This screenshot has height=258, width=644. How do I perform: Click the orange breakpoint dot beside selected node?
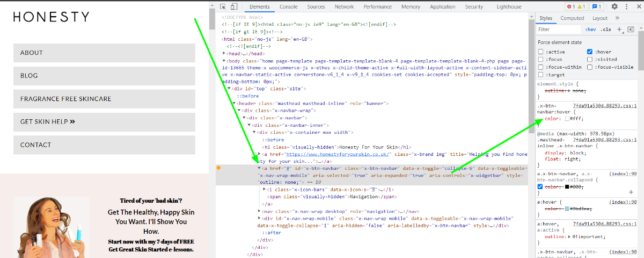[x=218, y=168]
